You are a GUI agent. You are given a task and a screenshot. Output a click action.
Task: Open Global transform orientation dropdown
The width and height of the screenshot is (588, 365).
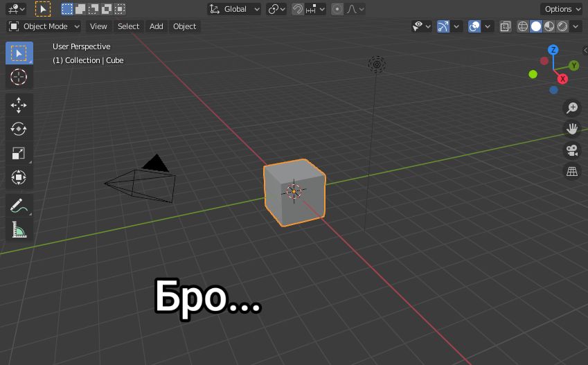(234, 9)
